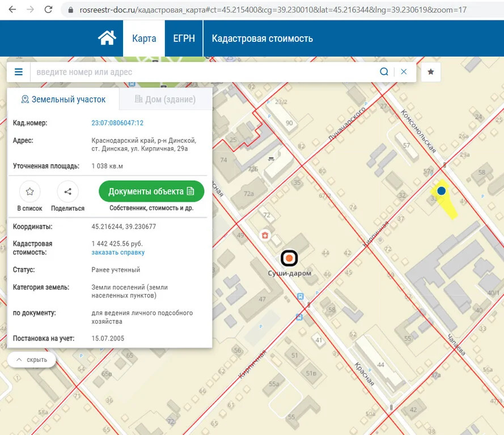
Task: Follow the заказать справку link
Action: (118, 252)
